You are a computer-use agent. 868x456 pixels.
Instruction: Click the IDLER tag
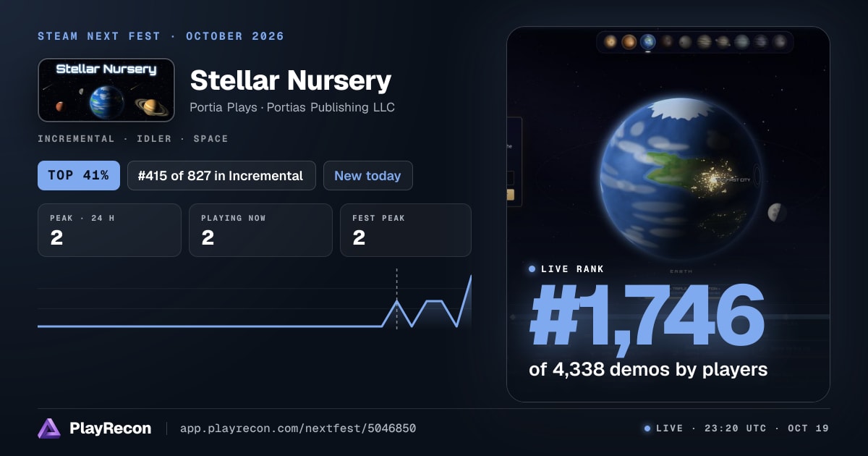click(x=153, y=139)
